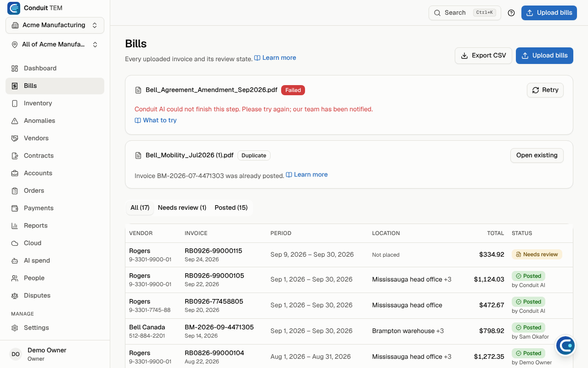Click the Brampton warehouse +3 location
The width and height of the screenshot is (588, 368).
pyautogui.click(x=408, y=331)
